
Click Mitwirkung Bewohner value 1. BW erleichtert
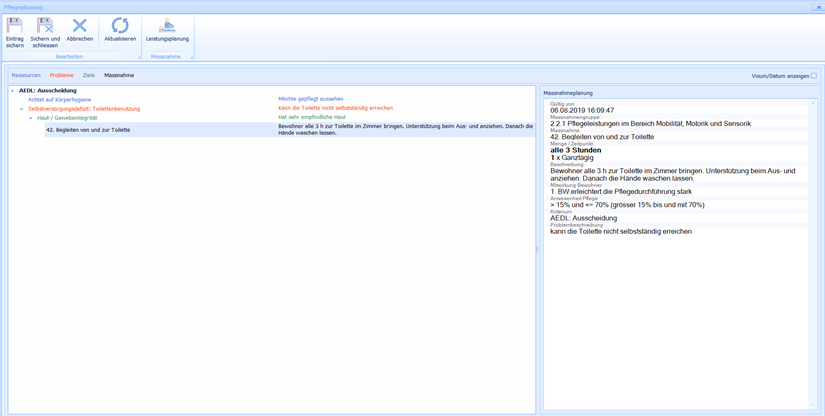pos(621,191)
